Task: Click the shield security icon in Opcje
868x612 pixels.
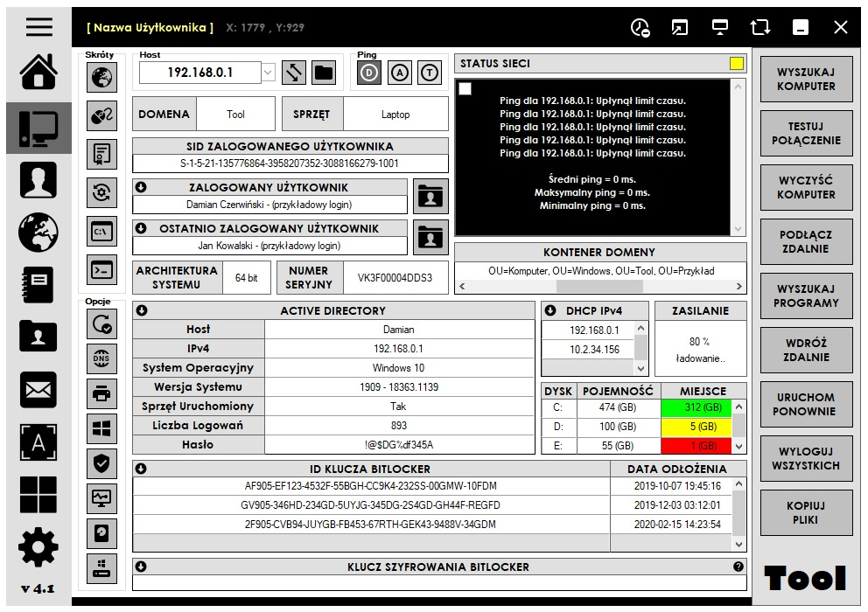Action: (102, 463)
